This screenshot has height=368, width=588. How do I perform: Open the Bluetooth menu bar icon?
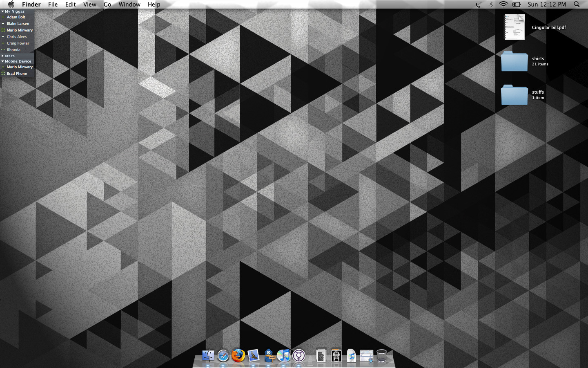click(x=491, y=4)
